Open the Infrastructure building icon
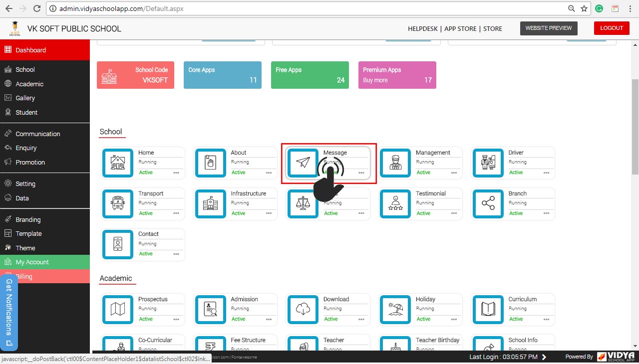The height and width of the screenshot is (364, 639). pyautogui.click(x=210, y=203)
